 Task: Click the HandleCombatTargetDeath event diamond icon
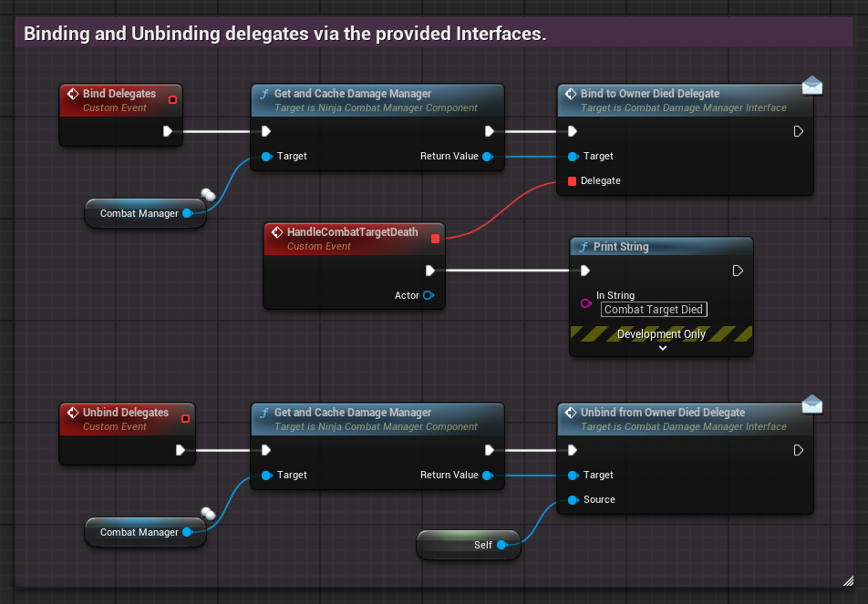click(x=277, y=232)
